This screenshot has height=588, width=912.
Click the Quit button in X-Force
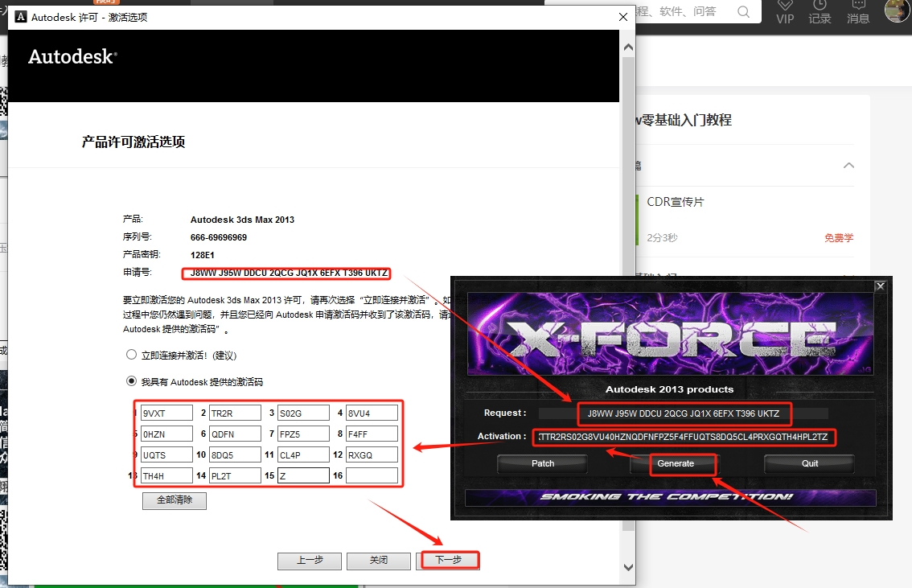(x=810, y=463)
